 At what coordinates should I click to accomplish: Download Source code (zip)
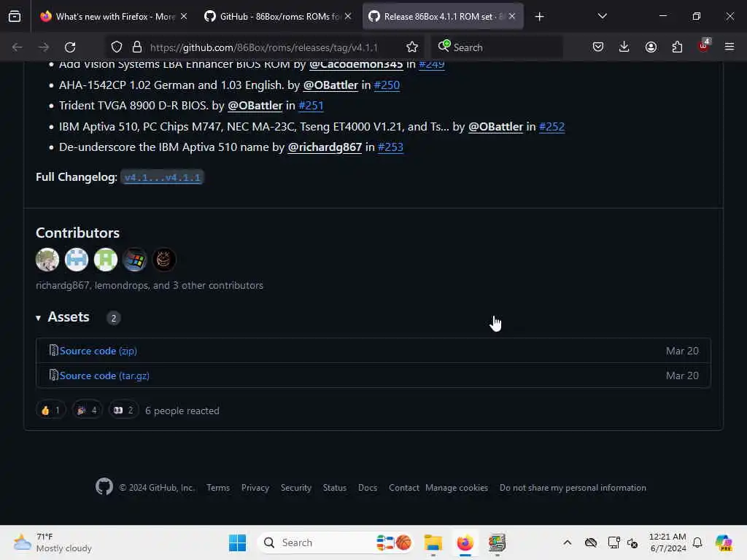(x=98, y=351)
